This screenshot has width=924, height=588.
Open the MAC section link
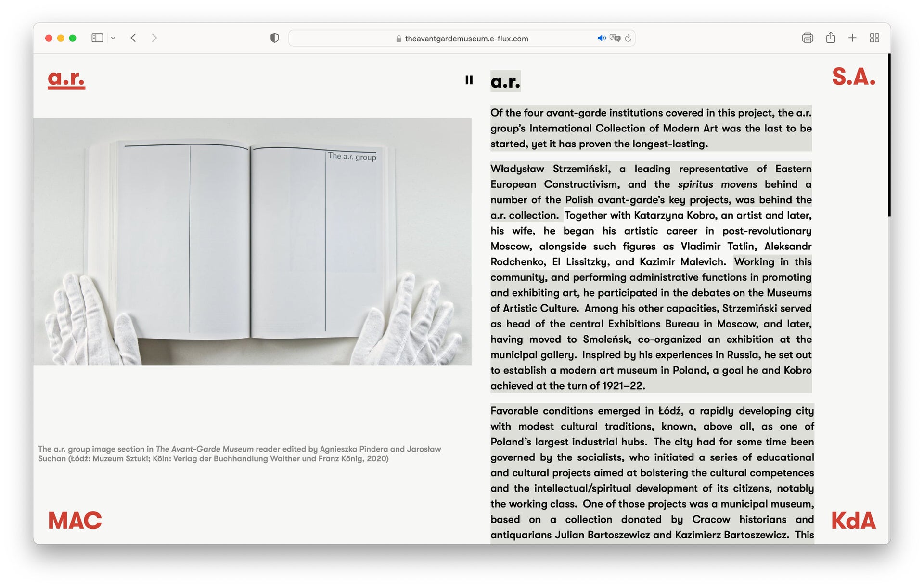coord(75,521)
